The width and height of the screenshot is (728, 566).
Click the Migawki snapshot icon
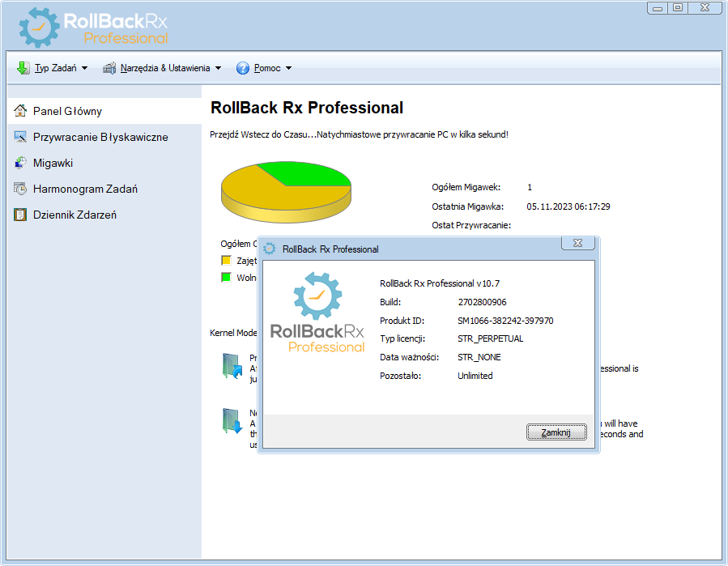click(20, 163)
